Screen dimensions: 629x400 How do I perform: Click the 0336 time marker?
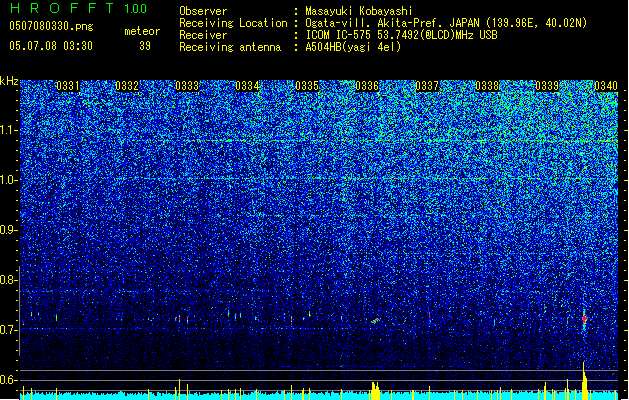pos(367,86)
